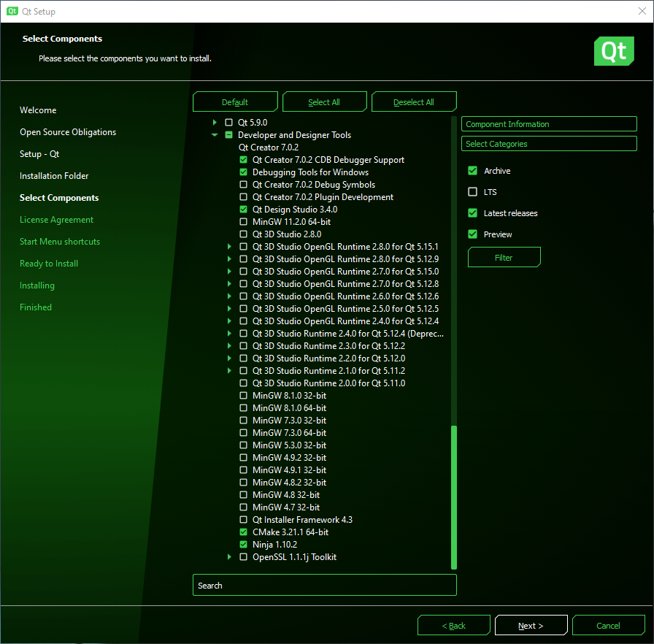Check Qt 3D Studio 2.8.0

[244, 234]
